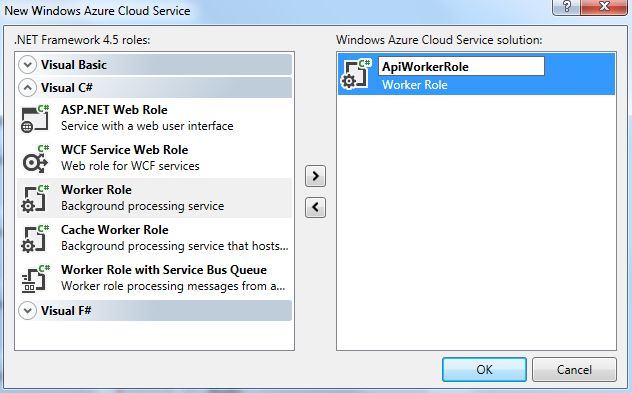632x393 pixels.
Task: Confirm with the OK button
Action: pos(484,369)
